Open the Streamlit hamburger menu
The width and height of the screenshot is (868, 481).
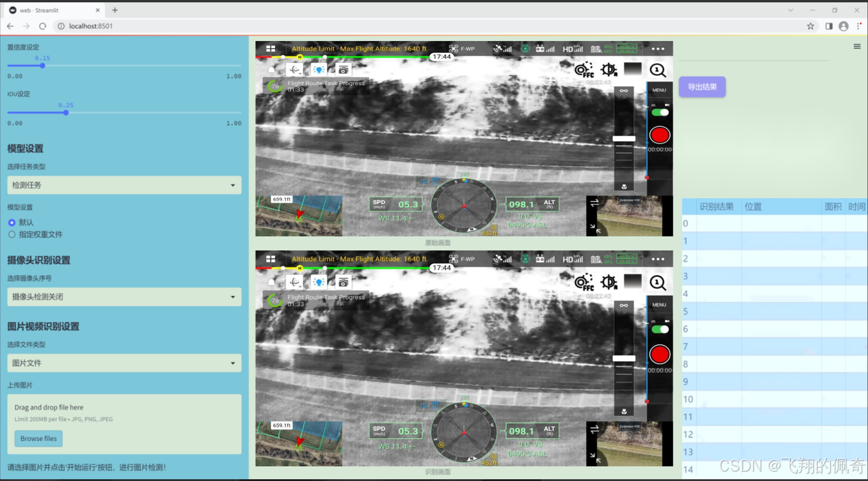[x=857, y=46]
